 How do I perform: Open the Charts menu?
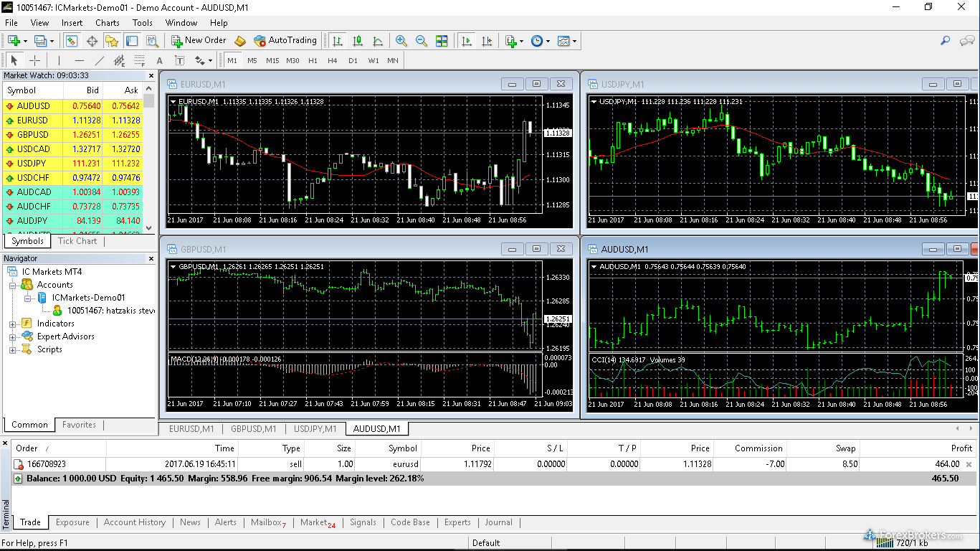(x=108, y=22)
